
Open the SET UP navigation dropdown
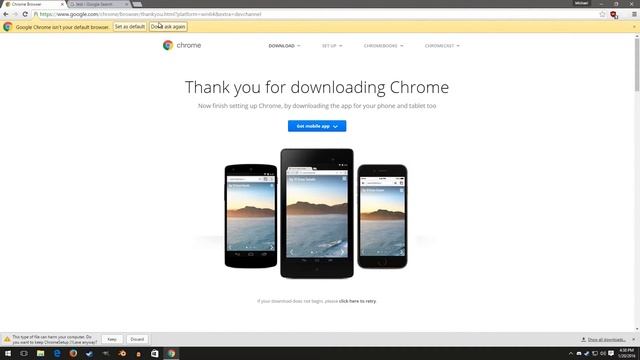click(x=332, y=46)
